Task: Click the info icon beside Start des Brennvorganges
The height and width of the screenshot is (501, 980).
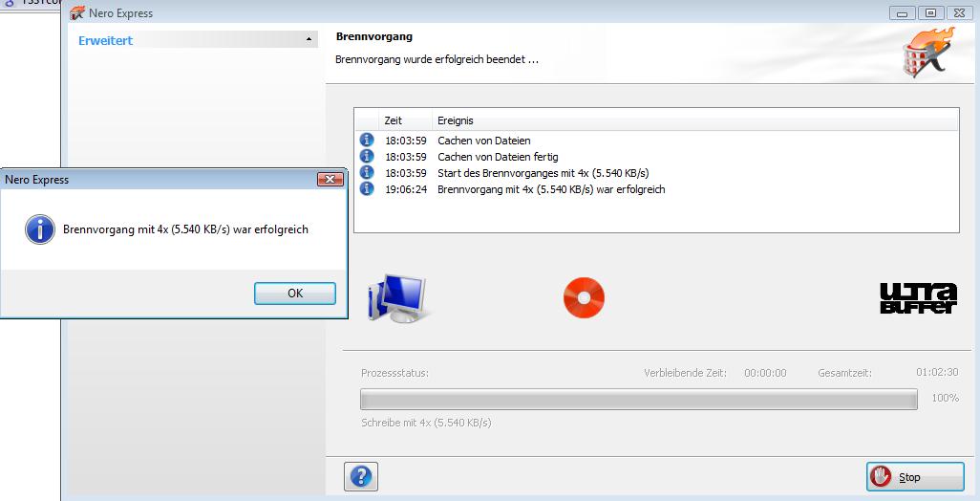Action: 367,173
